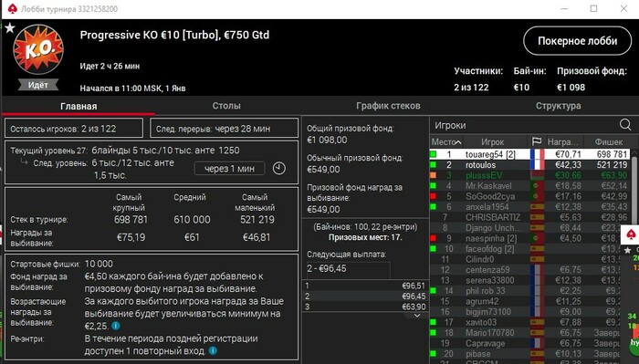Viewport: 639px width, 364px height.
Task: Click the info icon after re-entry text
Action: tap(213, 350)
